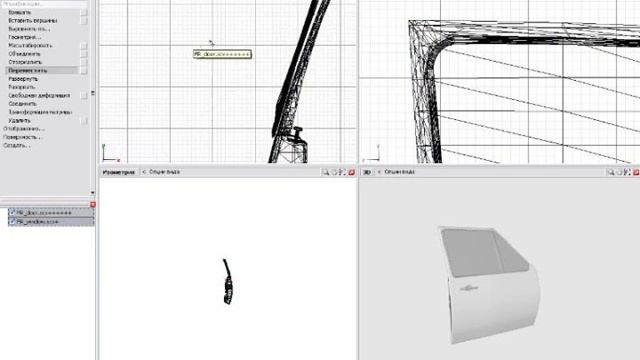Select the Объединить command
Viewport: 640px width, 360px height.
click(24, 54)
